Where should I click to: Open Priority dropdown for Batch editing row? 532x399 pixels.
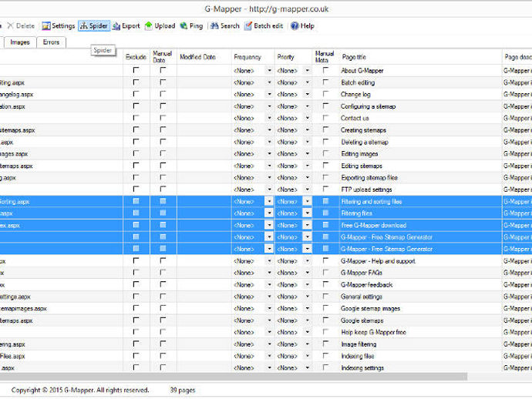[x=307, y=82]
